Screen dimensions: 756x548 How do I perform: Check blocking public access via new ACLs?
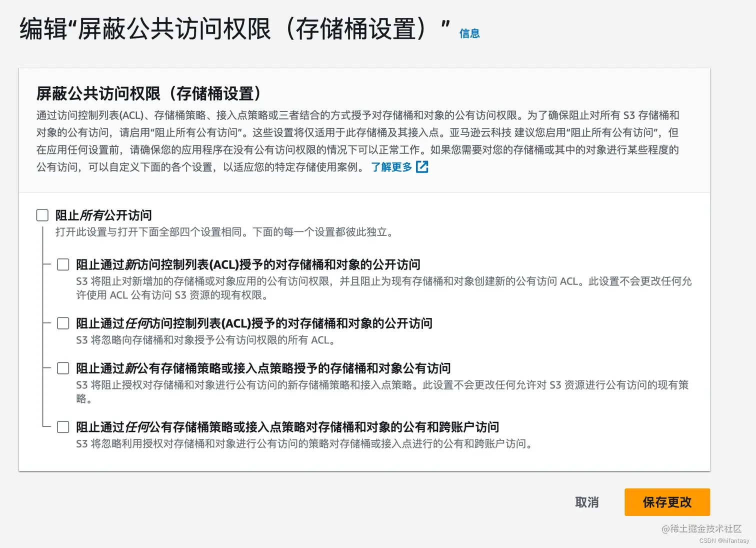tap(63, 264)
